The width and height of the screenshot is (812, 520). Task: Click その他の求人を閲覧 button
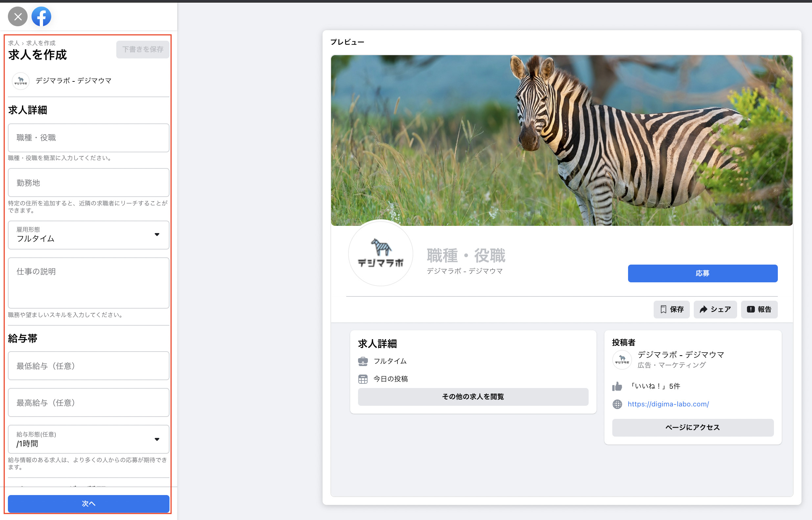pos(473,397)
